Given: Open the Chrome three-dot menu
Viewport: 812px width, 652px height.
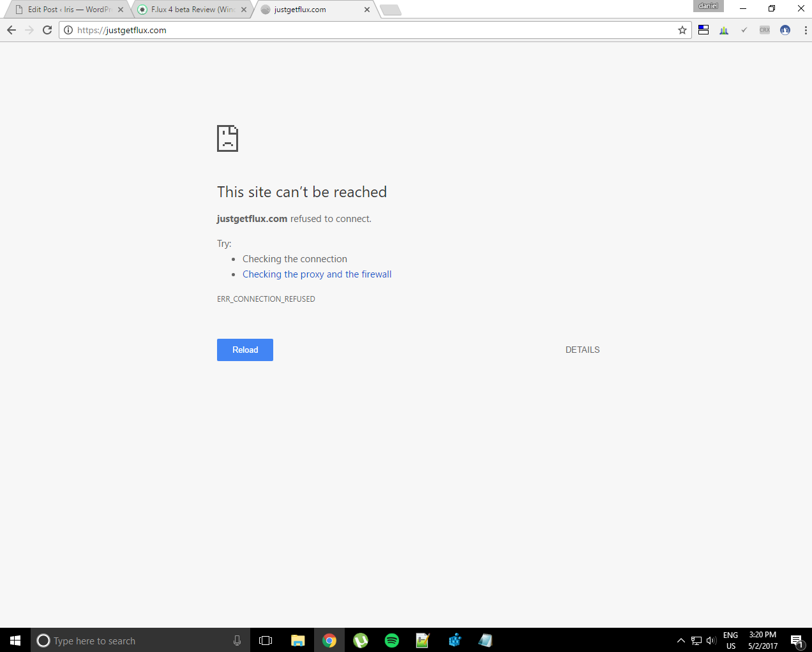Looking at the screenshot, I should point(805,30).
